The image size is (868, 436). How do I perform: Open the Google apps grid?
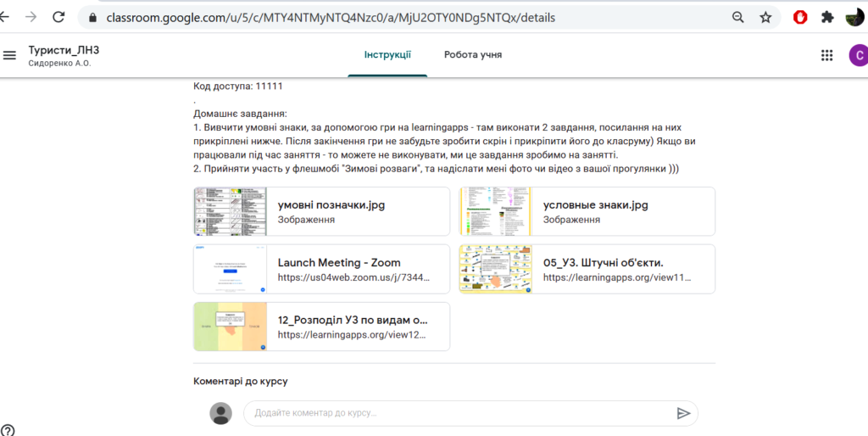pyautogui.click(x=826, y=55)
